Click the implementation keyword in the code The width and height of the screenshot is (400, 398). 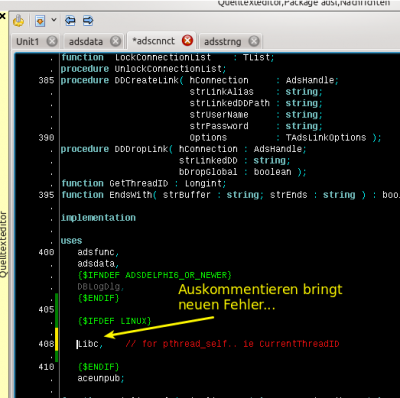coord(98,218)
